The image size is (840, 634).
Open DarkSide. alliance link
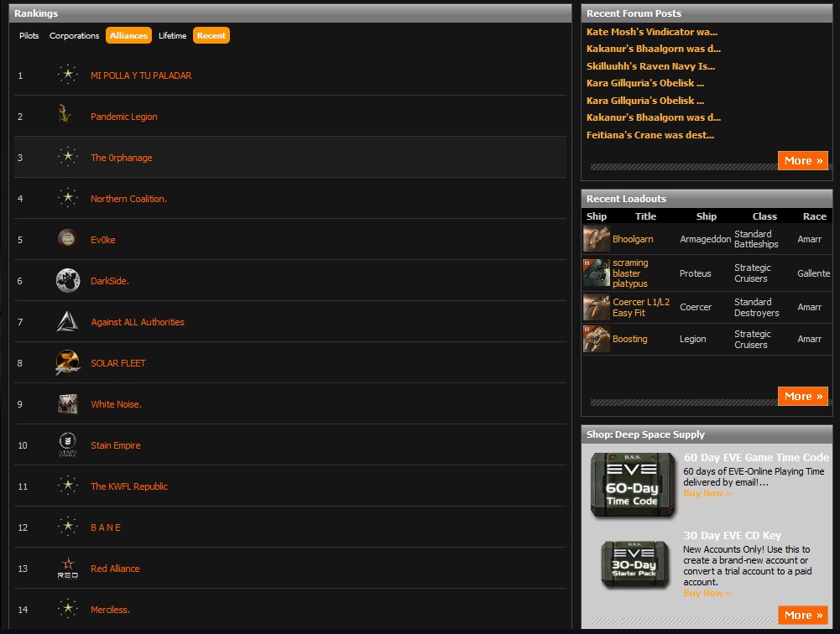tap(110, 281)
